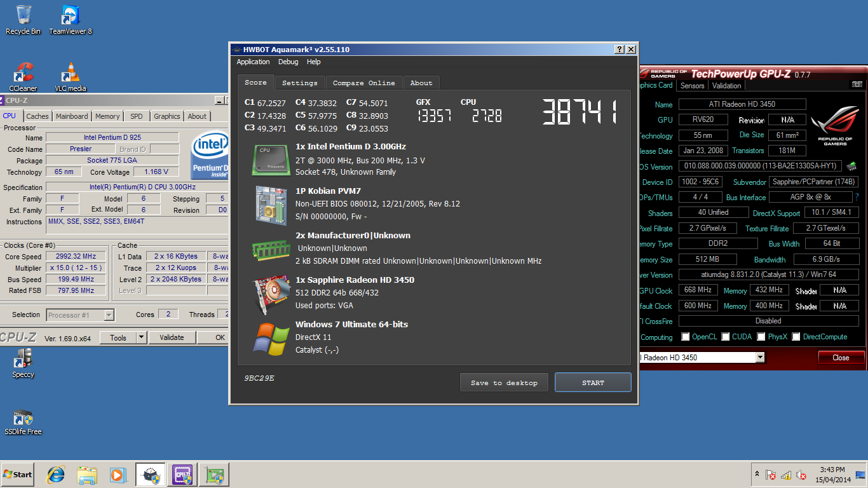Open the Debug menu in Aquamark
Image resolution: width=868 pixels, height=488 pixels.
(x=288, y=62)
